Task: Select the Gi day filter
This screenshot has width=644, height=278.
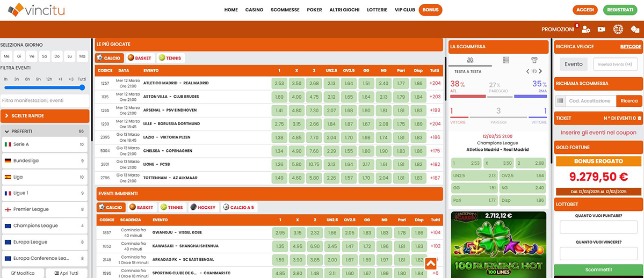Action: coord(19,56)
